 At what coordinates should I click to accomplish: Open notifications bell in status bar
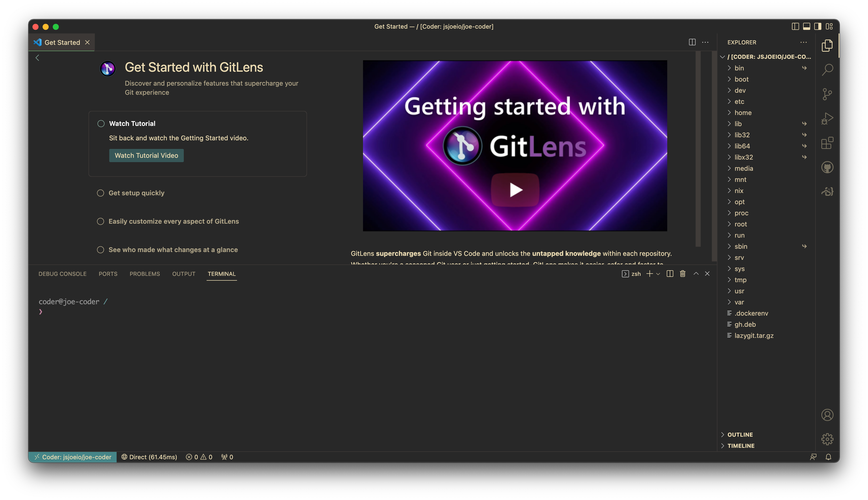(828, 457)
